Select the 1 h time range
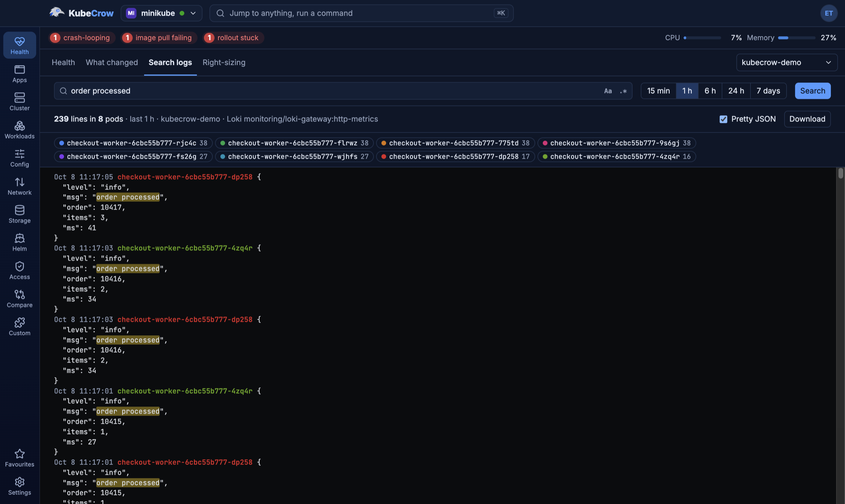845x504 pixels. click(687, 91)
